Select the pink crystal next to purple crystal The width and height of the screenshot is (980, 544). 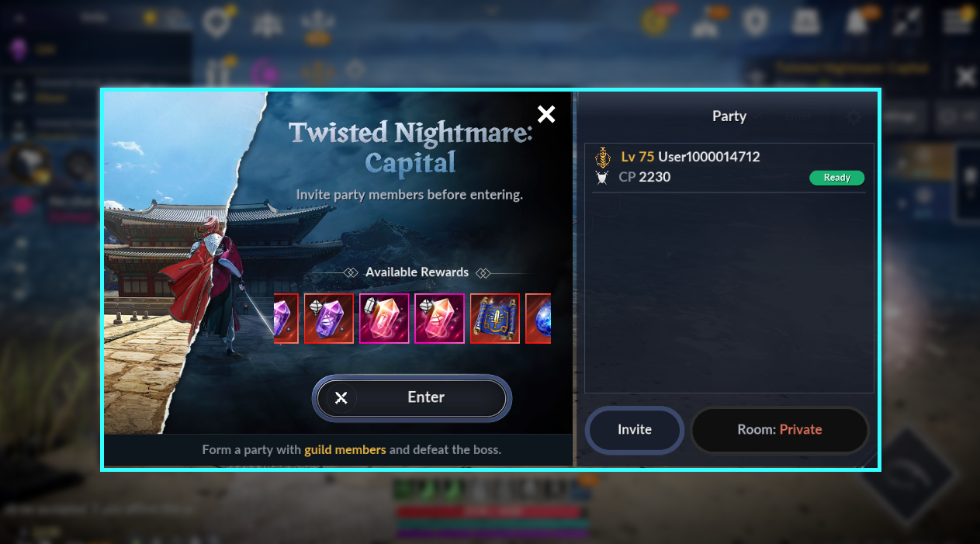pyautogui.click(x=384, y=318)
